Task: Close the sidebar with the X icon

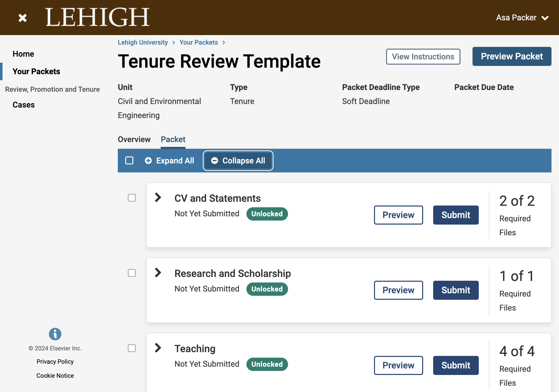Action: coord(23,18)
